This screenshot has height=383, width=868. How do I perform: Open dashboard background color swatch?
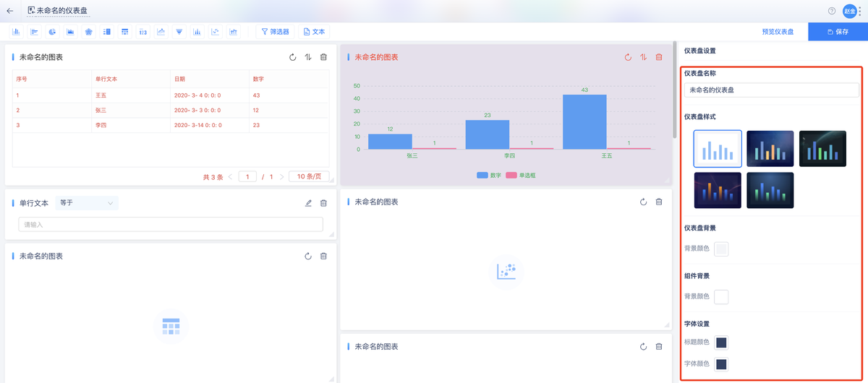tap(721, 249)
